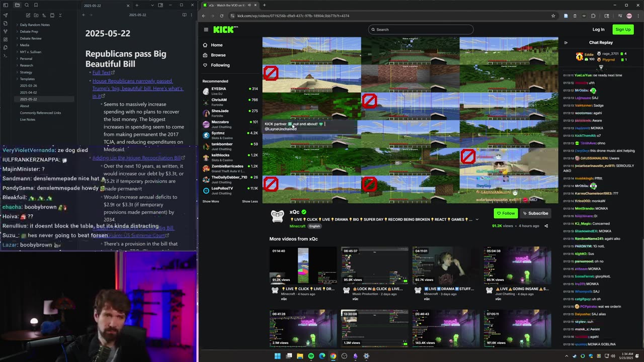Expand Debate Prep folder
This screenshot has width=644, height=362.
[29, 31]
